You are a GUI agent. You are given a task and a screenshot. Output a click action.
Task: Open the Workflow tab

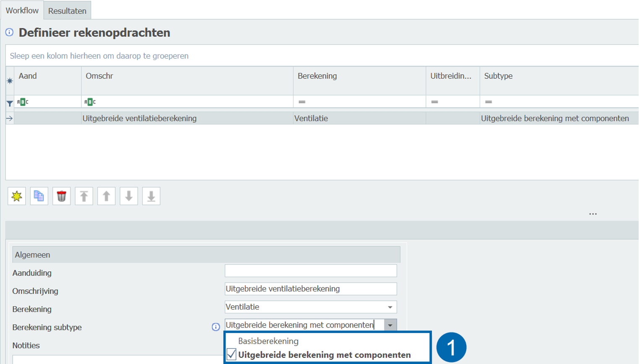click(x=22, y=10)
